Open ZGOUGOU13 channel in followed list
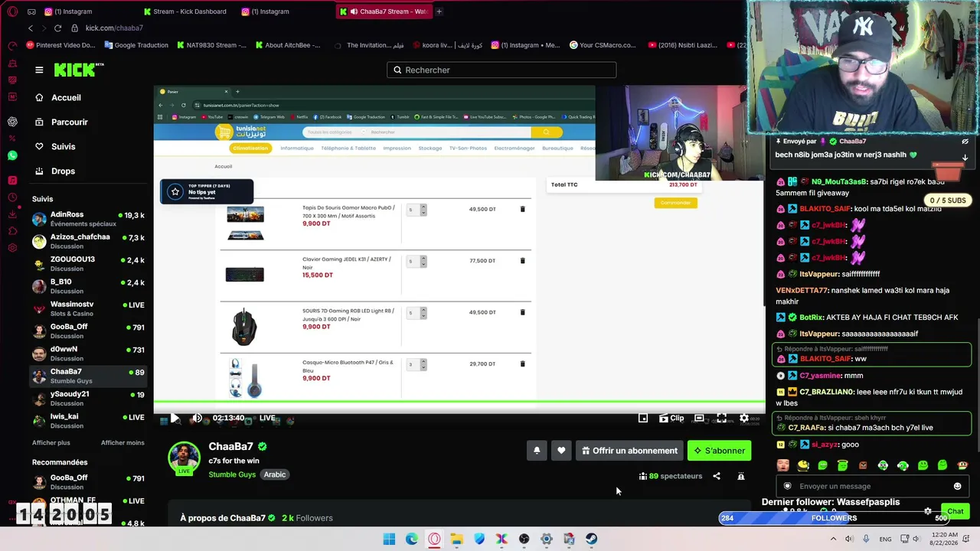The image size is (980, 551). (89, 263)
